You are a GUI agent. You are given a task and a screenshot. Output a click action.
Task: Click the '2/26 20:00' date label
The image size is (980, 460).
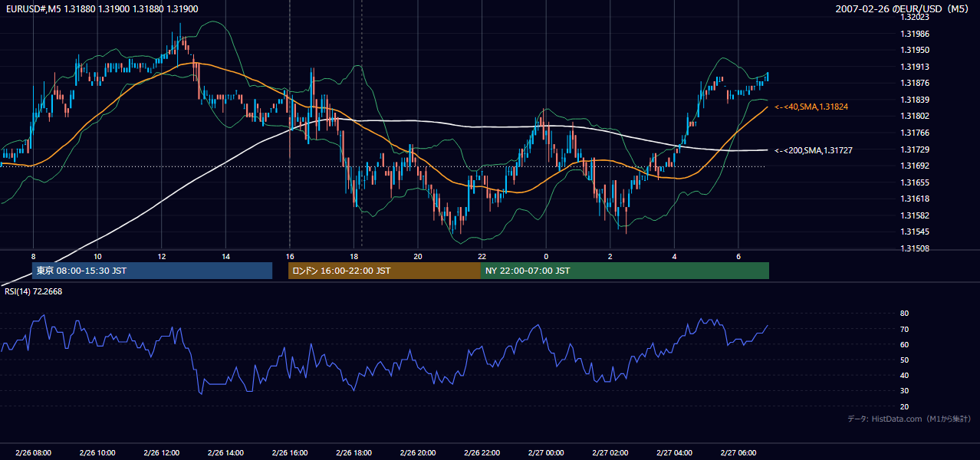click(417, 453)
